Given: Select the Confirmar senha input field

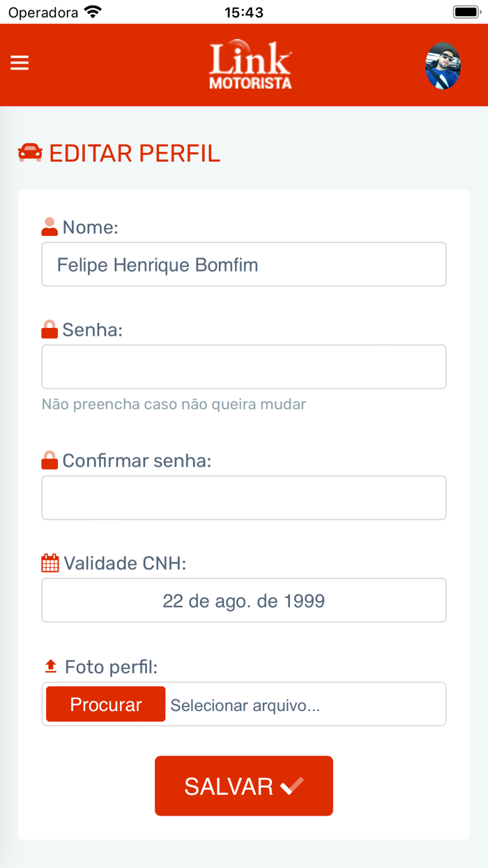Looking at the screenshot, I should click(x=244, y=497).
